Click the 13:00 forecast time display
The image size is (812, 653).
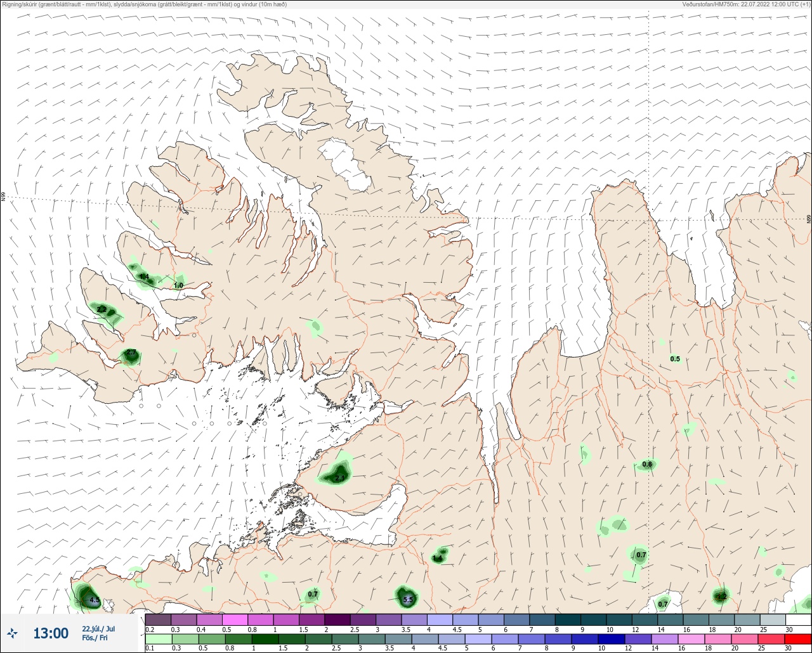tap(51, 633)
